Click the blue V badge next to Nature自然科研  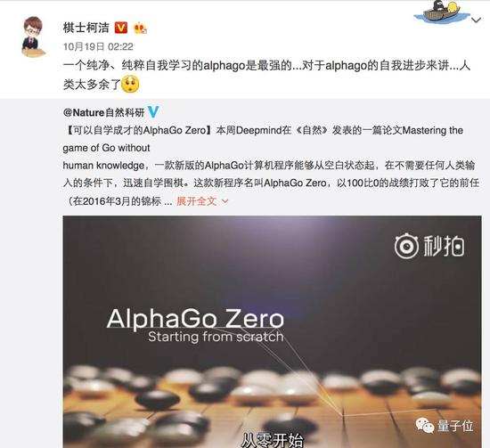coord(153,112)
